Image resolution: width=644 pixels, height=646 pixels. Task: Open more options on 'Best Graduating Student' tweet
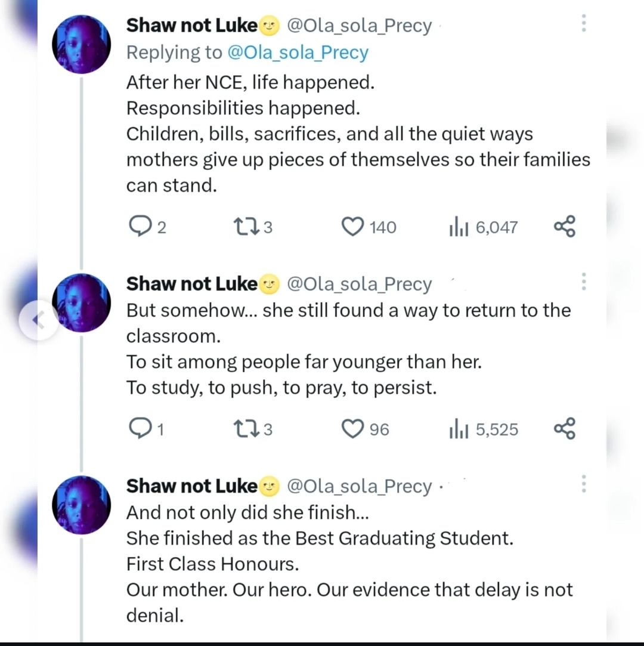(x=584, y=483)
